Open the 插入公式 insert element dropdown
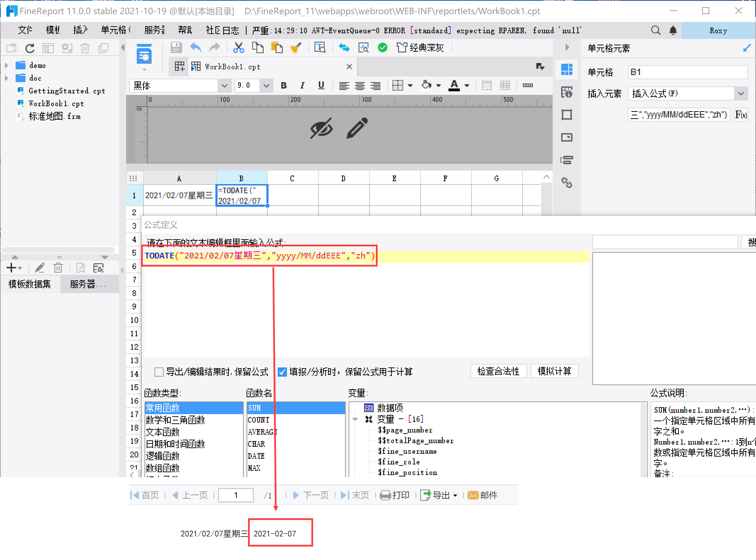Viewport: 756px width, 560px height. point(741,93)
